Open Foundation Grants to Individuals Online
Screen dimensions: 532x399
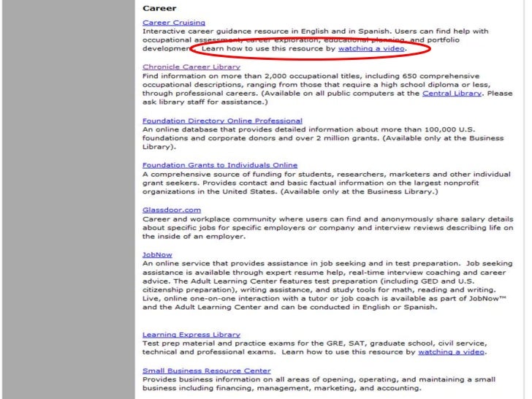(x=220, y=165)
